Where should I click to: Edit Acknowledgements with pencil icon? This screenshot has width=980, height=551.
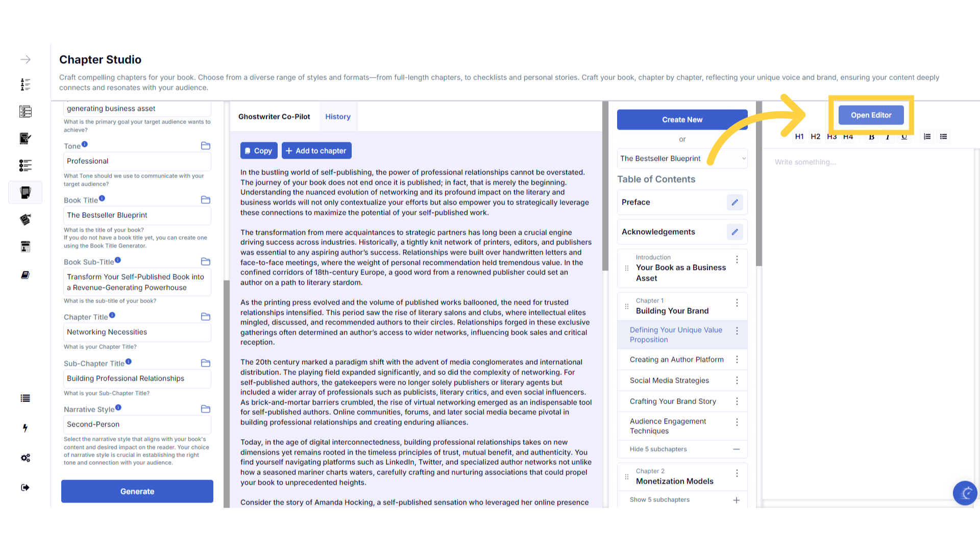tap(734, 232)
